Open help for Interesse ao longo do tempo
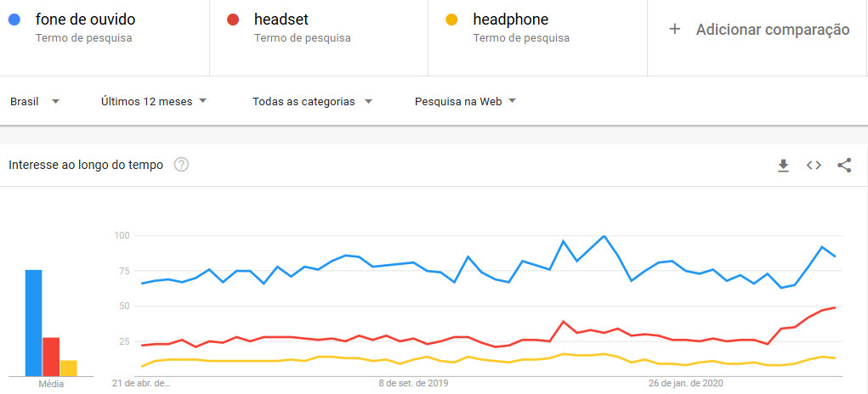 click(181, 165)
